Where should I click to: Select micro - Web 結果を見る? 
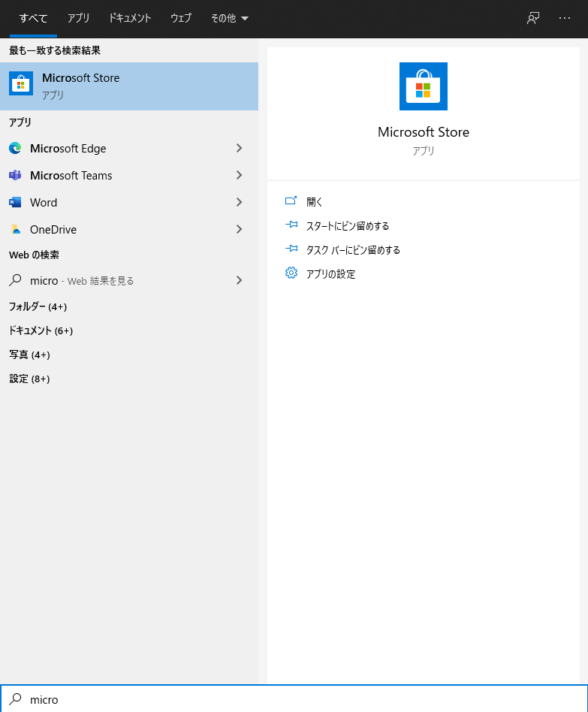point(129,280)
